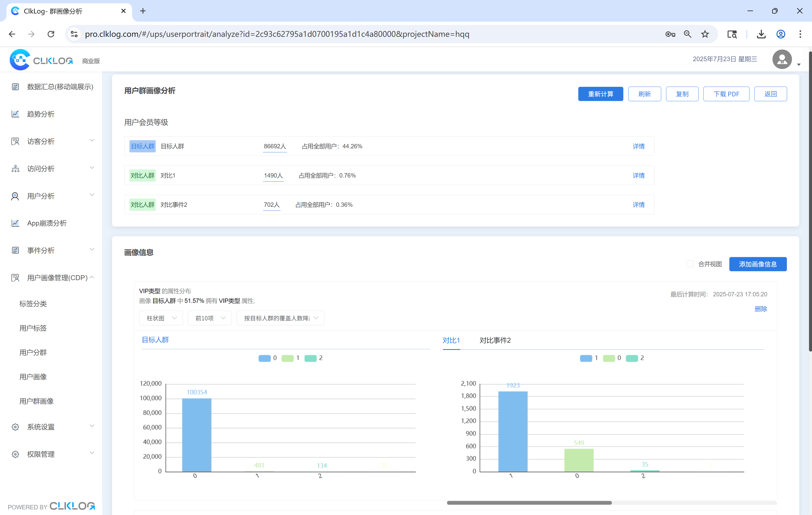Click the 系统设置 gear icon
This screenshot has height=515, width=812.
click(15, 427)
